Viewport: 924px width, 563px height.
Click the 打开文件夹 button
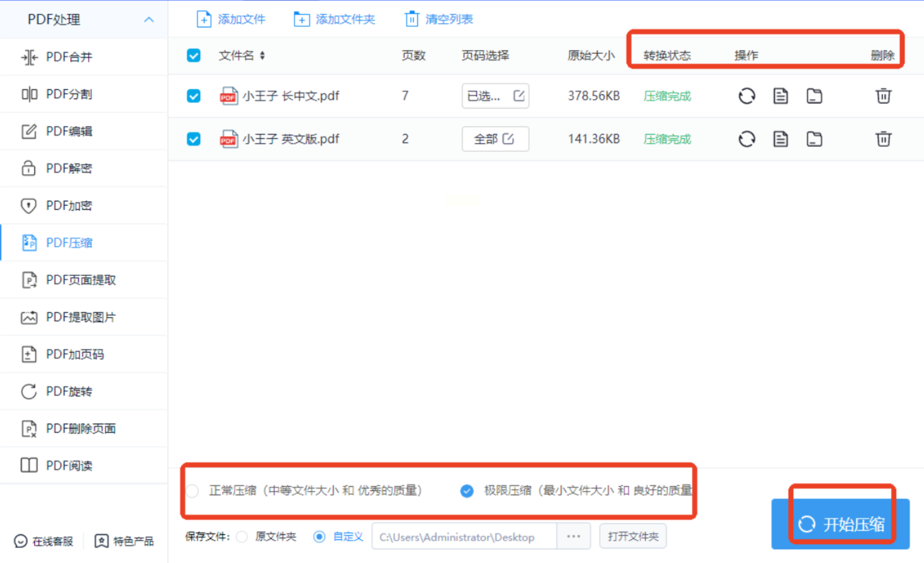633,536
